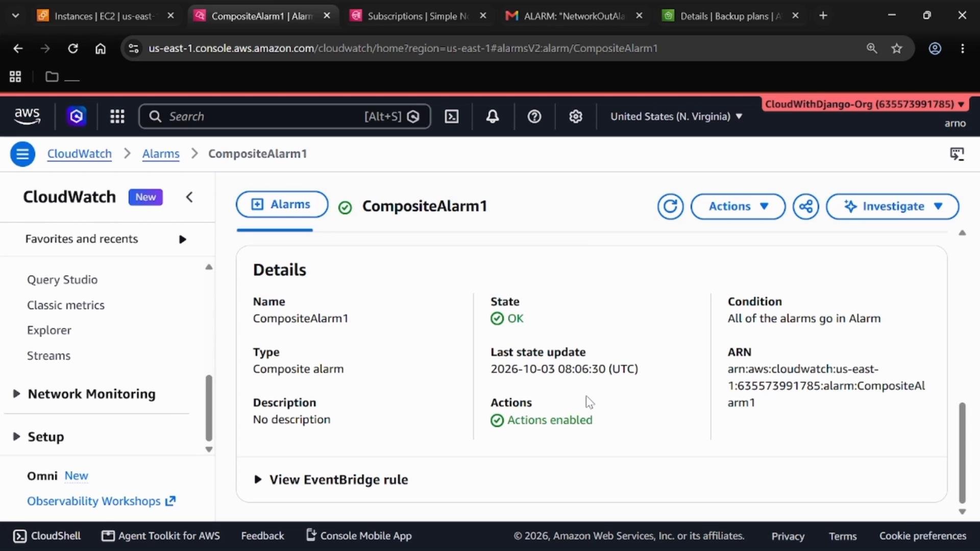Open the AWS home logo
Image resolution: width=980 pixels, height=551 pixels.
click(27, 116)
